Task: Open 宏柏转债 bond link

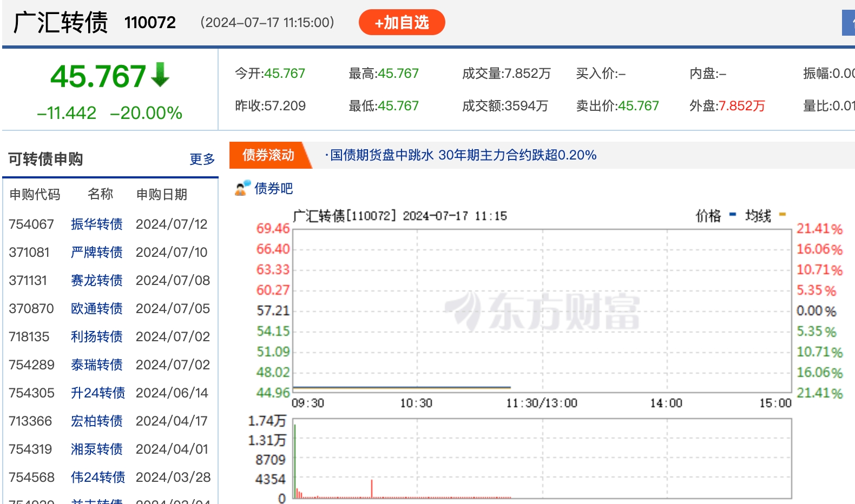Action: tap(97, 421)
